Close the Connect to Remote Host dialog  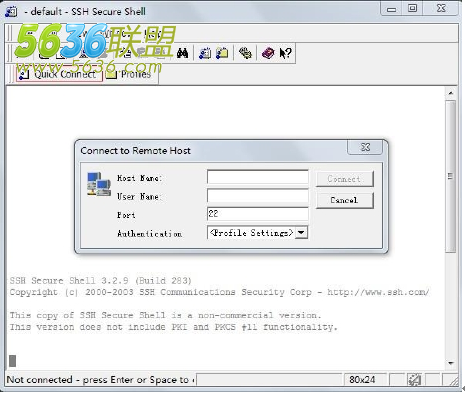coord(365,147)
